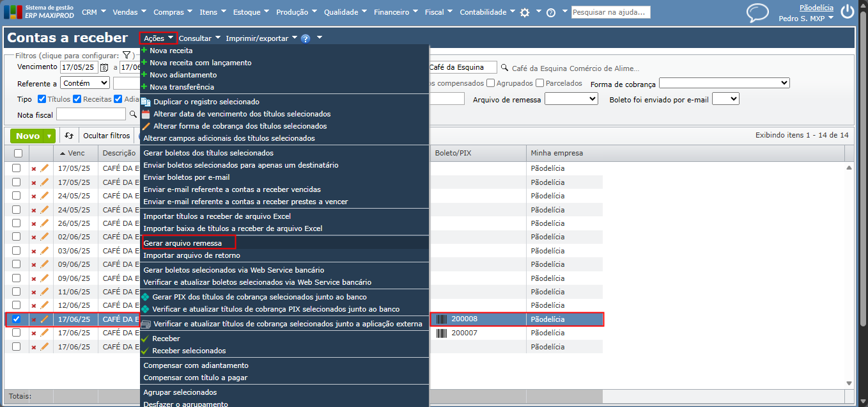Viewport: 868px width, 407px height.
Task: Click the pencil edit icon on selected row
Action: coord(44,319)
